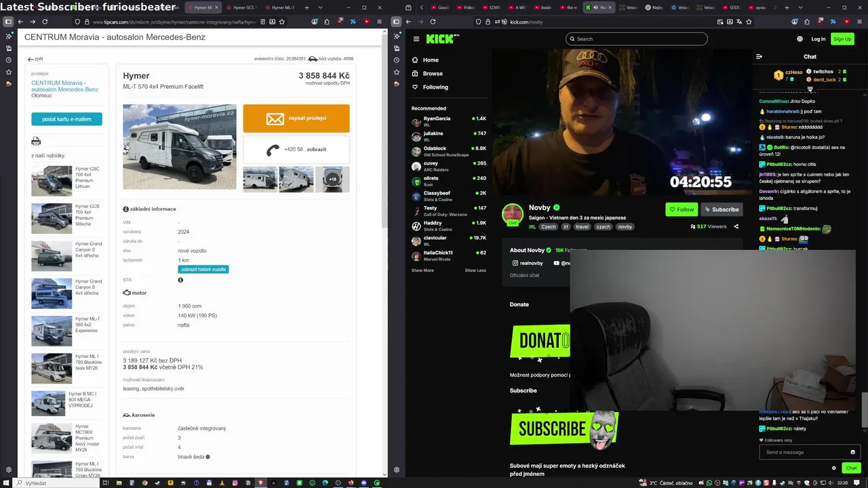The width and height of the screenshot is (868, 488).
Task: Click the share icon beside viewers count
Action: point(736,226)
